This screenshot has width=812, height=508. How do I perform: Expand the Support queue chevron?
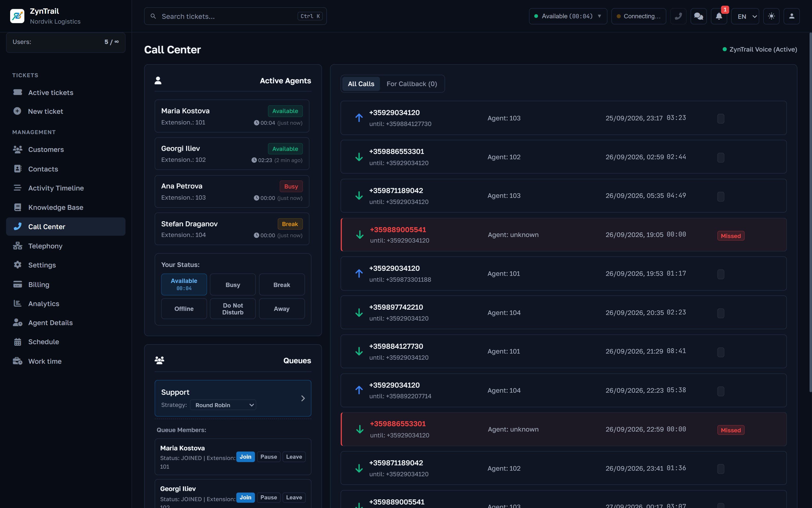[x=303, y=398]
